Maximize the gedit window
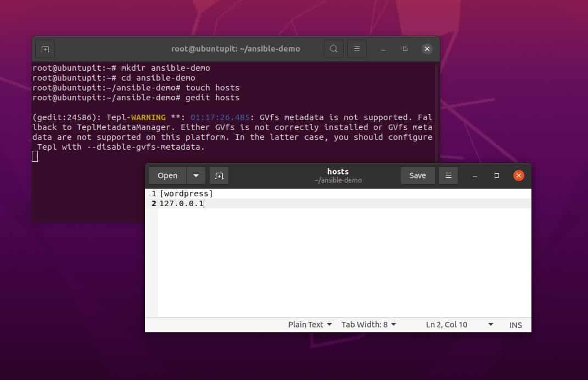 (x=496, y=175)
